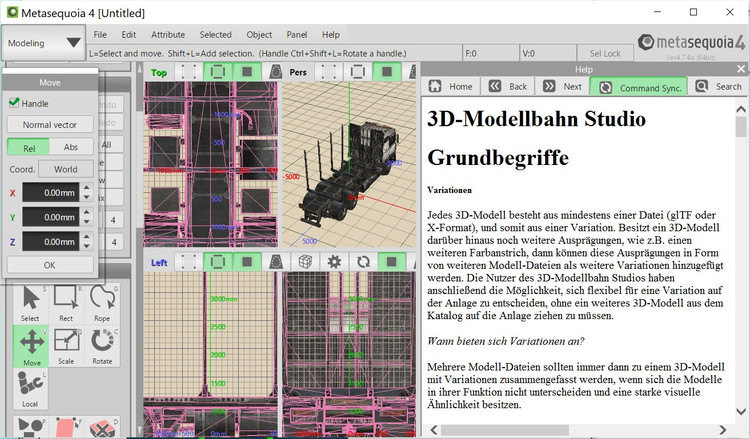Increase the X value stepper
The height and width of the screenshot is (439, 750).
pos(87,188)
